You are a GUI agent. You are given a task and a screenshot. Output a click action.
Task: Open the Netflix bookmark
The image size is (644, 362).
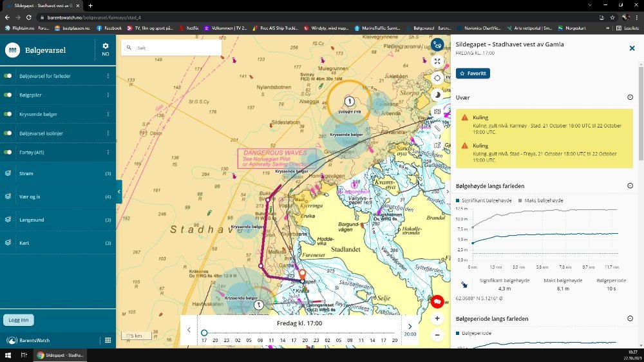(x=189, y=28)
